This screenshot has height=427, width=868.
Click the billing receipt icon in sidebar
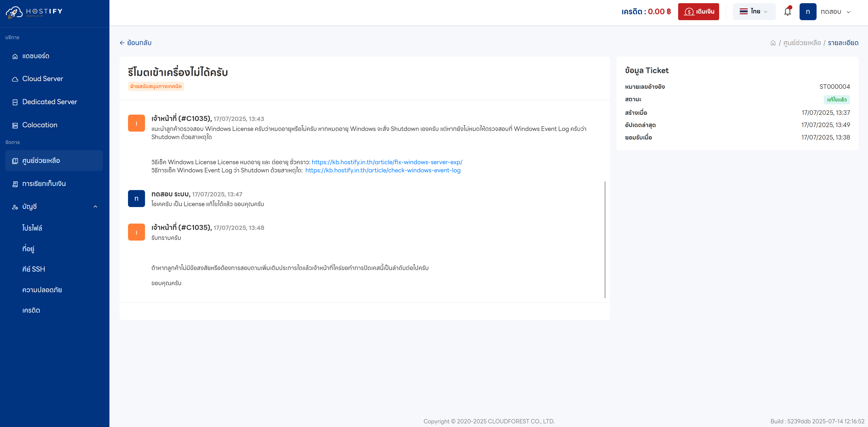pos(15,184)
